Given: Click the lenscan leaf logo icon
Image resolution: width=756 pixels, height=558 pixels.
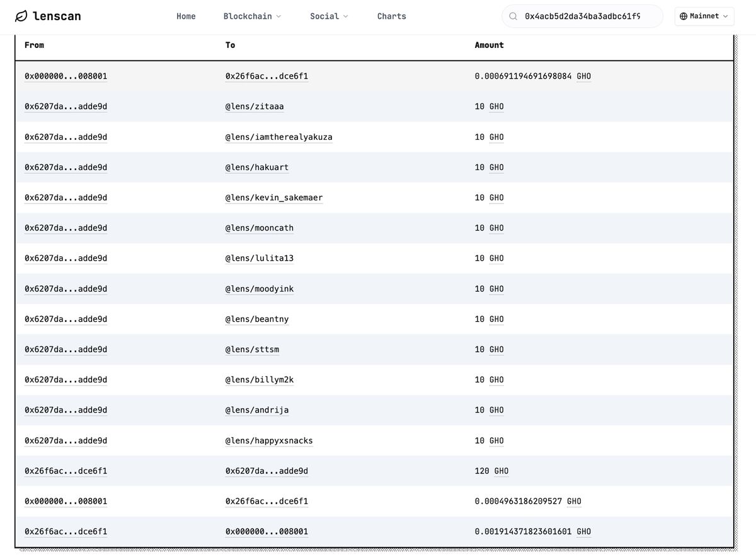Looking at the screenshot, I should 21,16.
